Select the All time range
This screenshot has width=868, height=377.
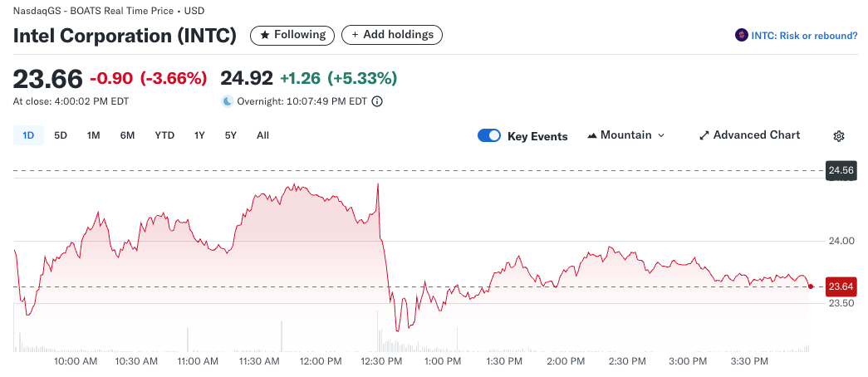tap(262, 135)
